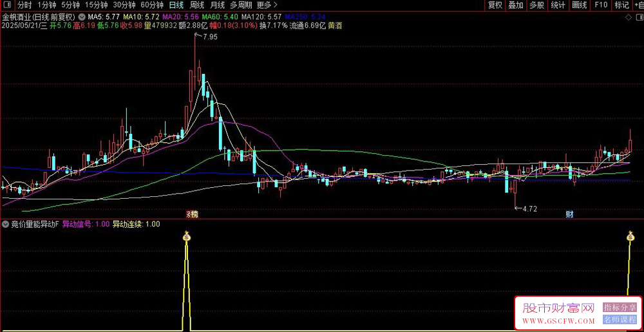Open the 复权 adjustment menu

[x=495, y=5]
